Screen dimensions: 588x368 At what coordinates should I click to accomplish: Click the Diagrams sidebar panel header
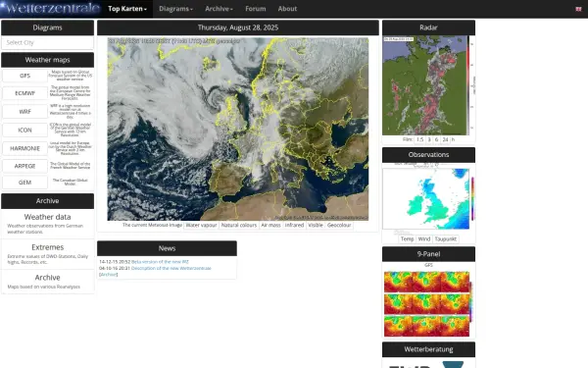point(47,27)
